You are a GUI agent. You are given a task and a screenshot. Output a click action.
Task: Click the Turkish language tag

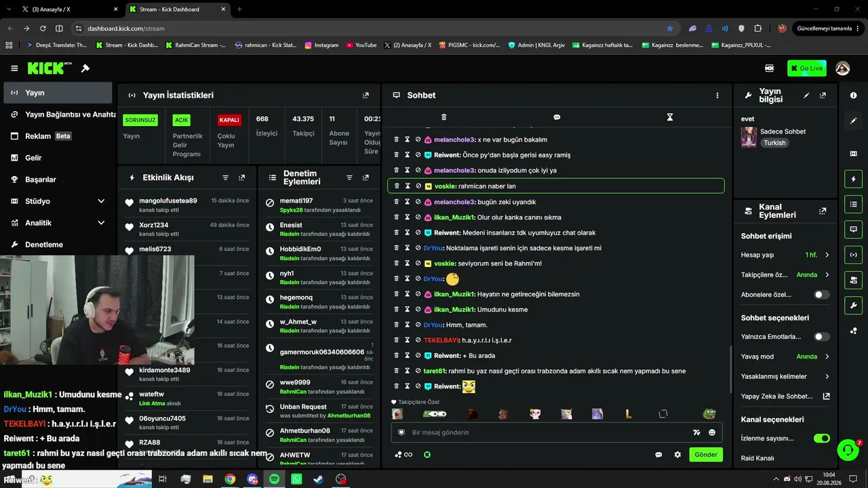coord(774,143)
